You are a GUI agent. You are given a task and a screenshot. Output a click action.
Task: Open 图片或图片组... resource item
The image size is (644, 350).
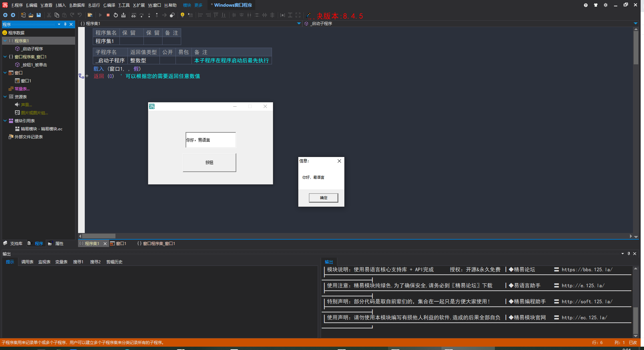coord(32,113)
